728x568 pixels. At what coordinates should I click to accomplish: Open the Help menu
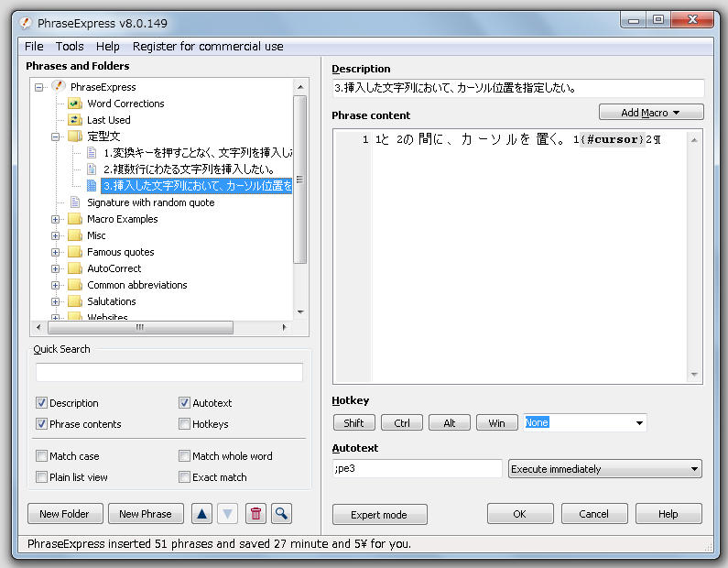(108, 47)
